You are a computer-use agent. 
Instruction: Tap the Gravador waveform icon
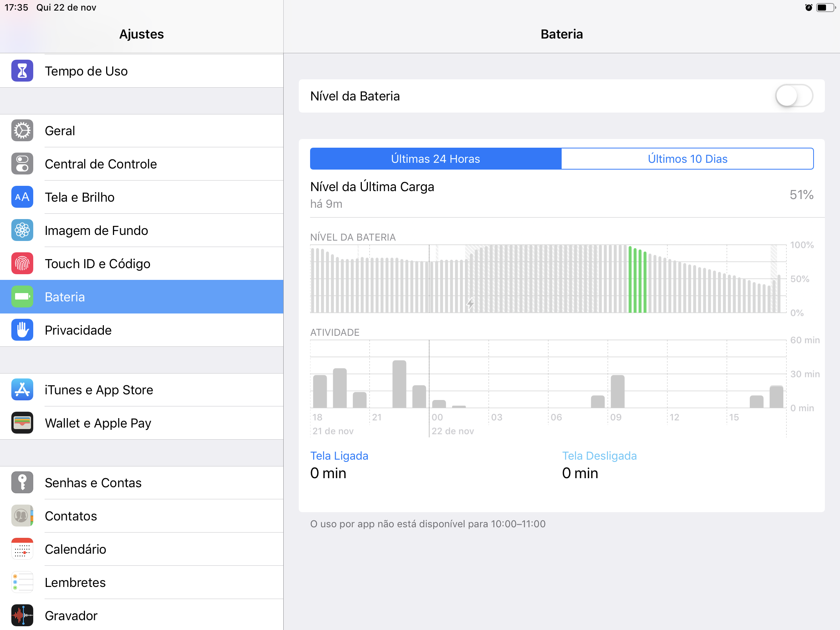tap(22, 615)
